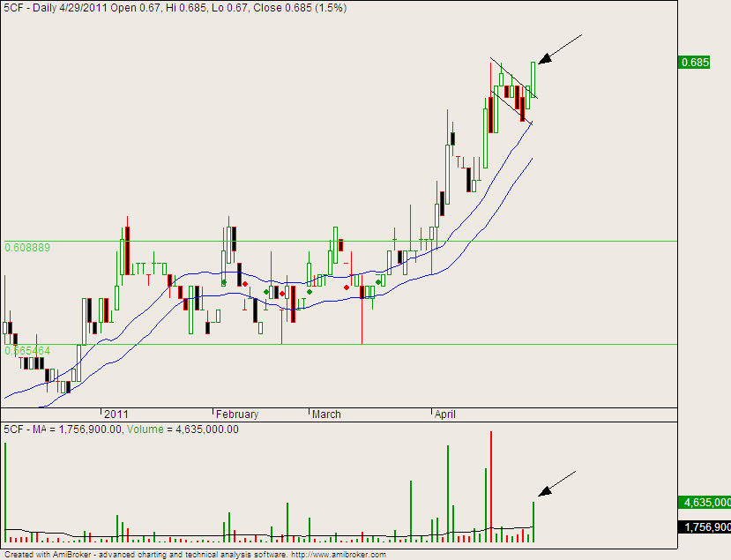
Task: Select the 0.608889 price level label
Action: coord(27,248)
